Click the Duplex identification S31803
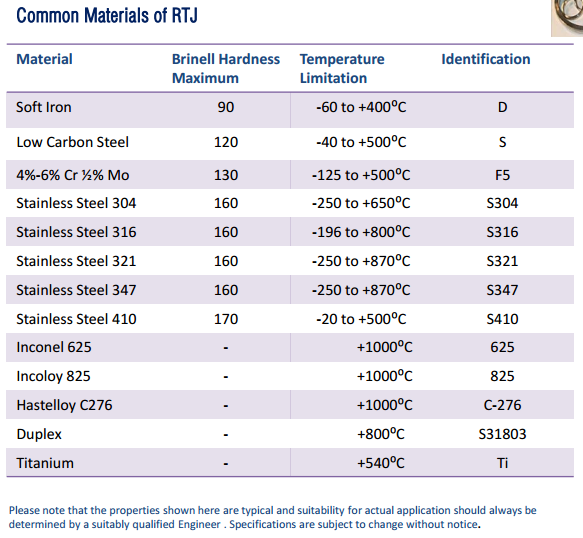 (x=502, y=434)
